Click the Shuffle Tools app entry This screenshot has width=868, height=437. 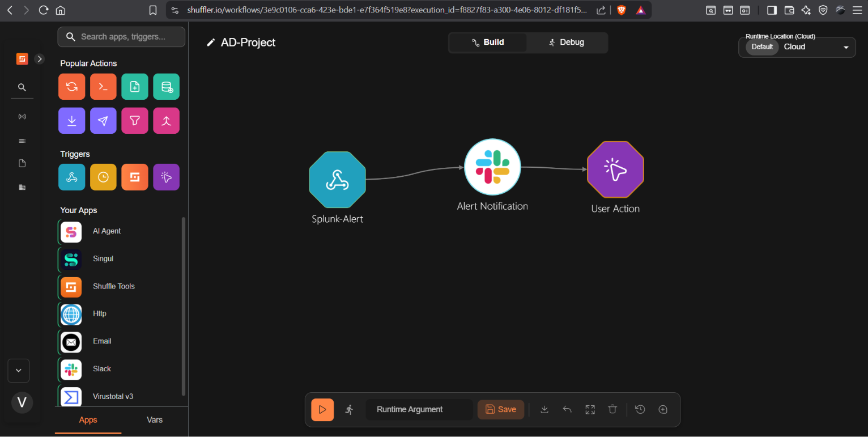coord(119,287)
